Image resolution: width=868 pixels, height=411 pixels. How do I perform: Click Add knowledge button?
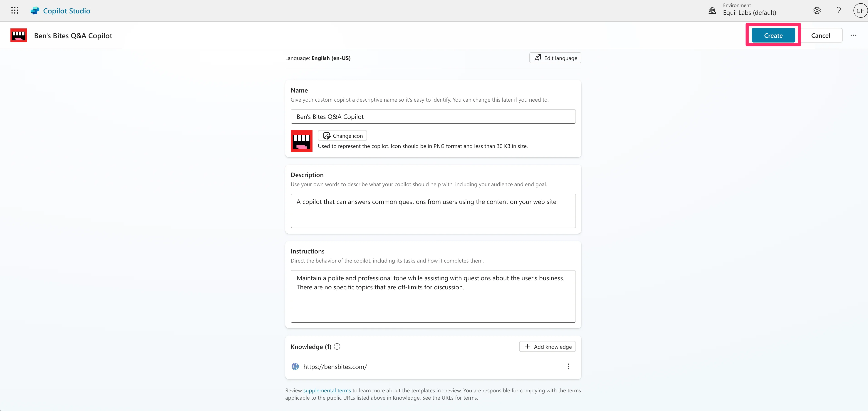[x=547, y=347]
